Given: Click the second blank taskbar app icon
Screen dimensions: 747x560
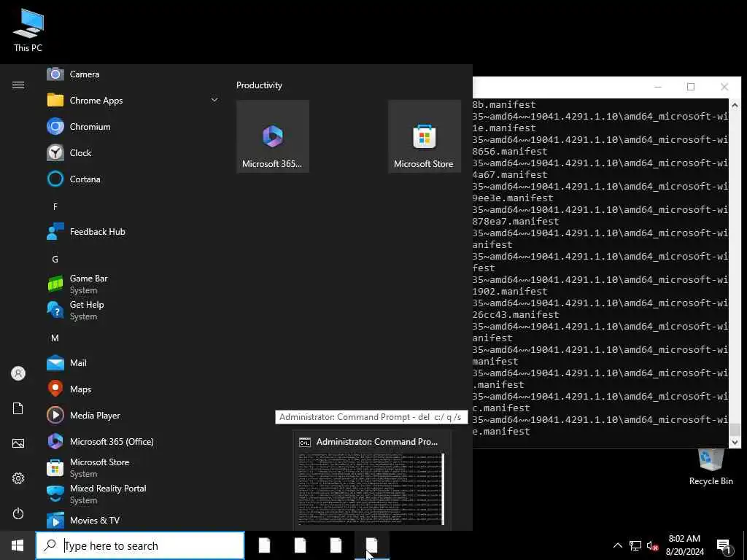Looking at the screenshot, I should (300, 545).
